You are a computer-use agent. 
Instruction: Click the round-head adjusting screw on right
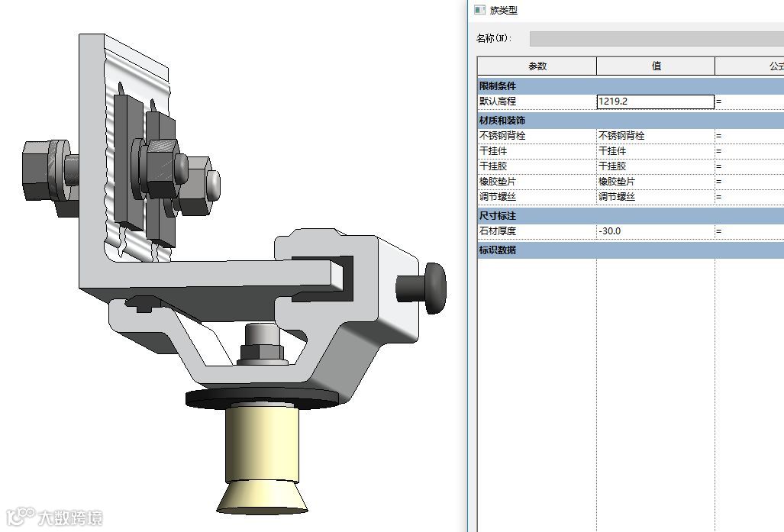[422, 289]
